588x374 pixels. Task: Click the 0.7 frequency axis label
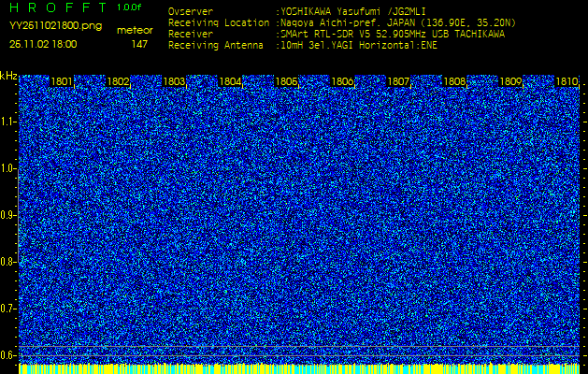(7, 309)
